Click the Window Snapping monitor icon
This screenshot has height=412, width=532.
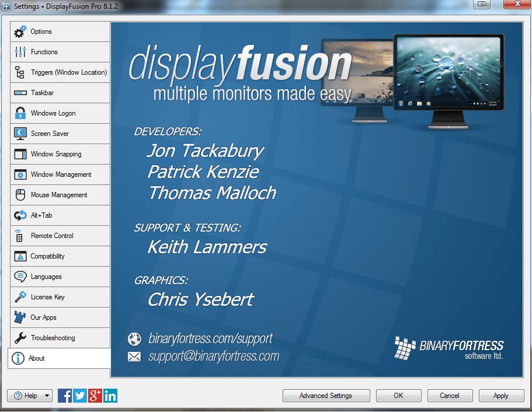(x=19, y=154)
